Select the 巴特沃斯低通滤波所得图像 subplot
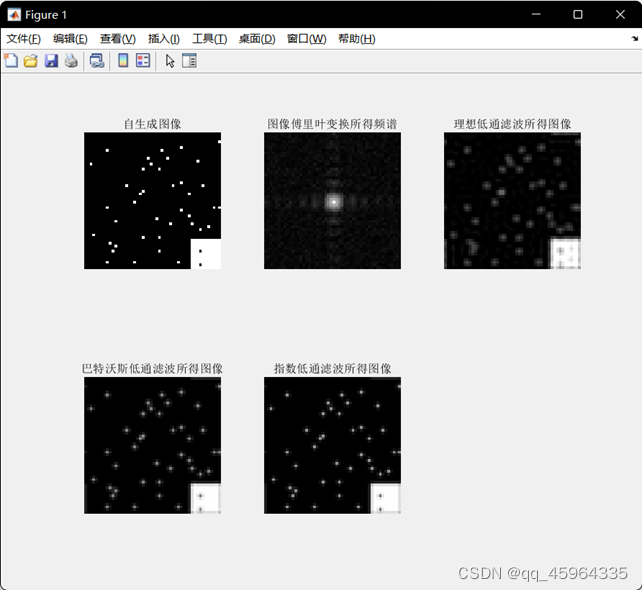Screen dimensions: 643x591 [x=153, y=445]
